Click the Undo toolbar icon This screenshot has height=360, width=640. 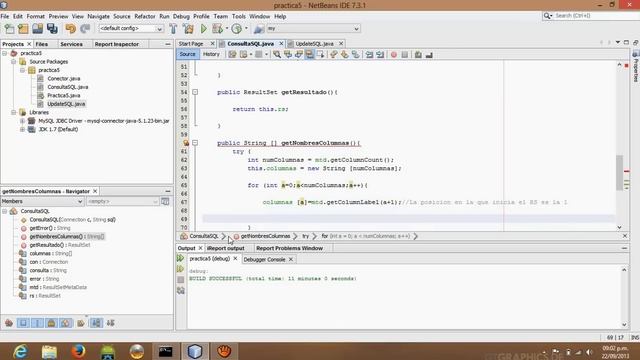(71, 29)
